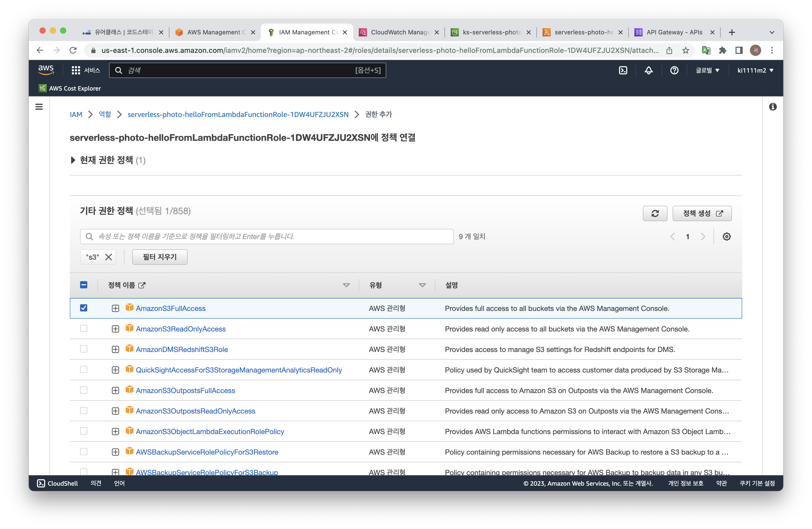Refresh the policy list

coord(655,213)
